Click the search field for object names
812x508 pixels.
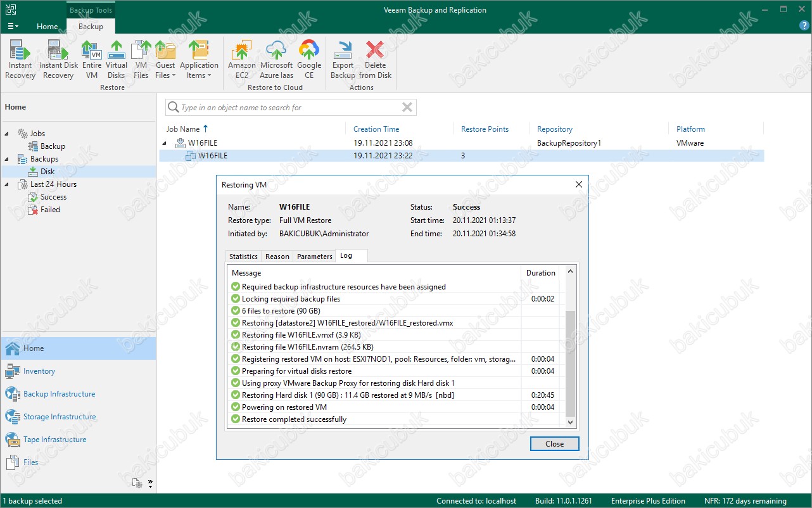point(291,108)
